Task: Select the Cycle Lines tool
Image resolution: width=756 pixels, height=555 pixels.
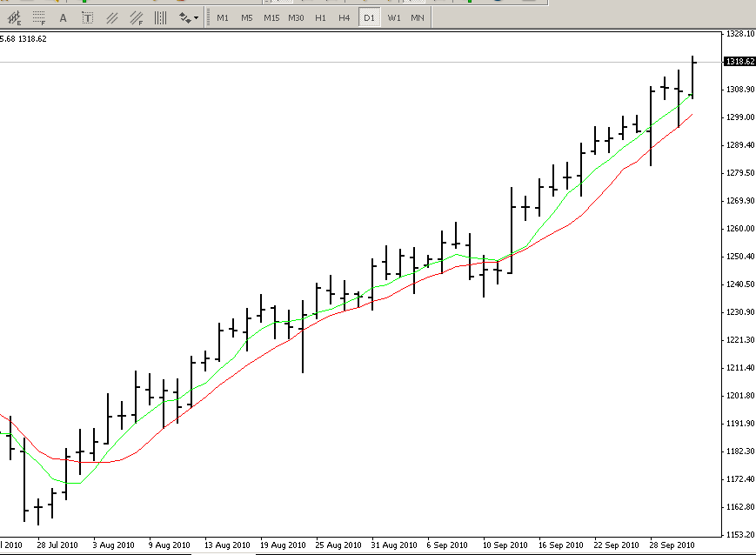Action: [161, 18]
